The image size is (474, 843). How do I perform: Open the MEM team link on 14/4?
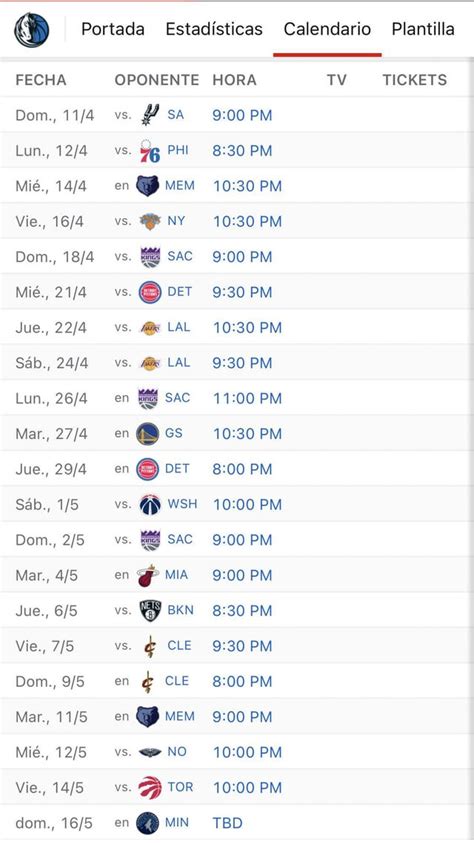[x=180, y=185]
